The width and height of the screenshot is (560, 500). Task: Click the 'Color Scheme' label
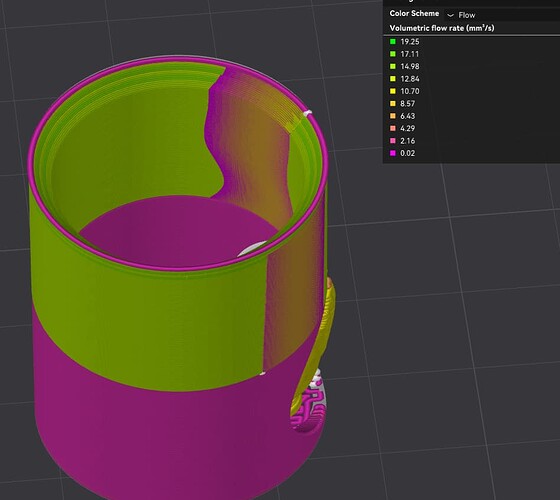pyautogui.click(x=414, y=14)
